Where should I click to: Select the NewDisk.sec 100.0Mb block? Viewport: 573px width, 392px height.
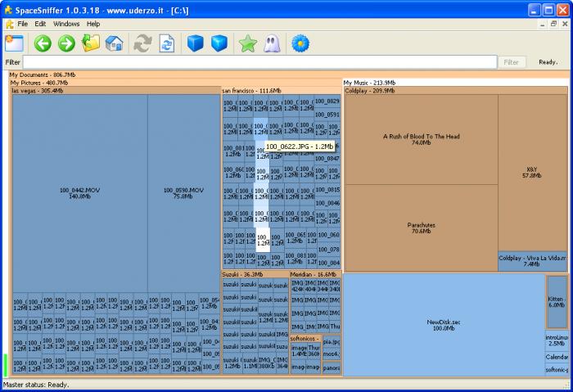[444, 325]
